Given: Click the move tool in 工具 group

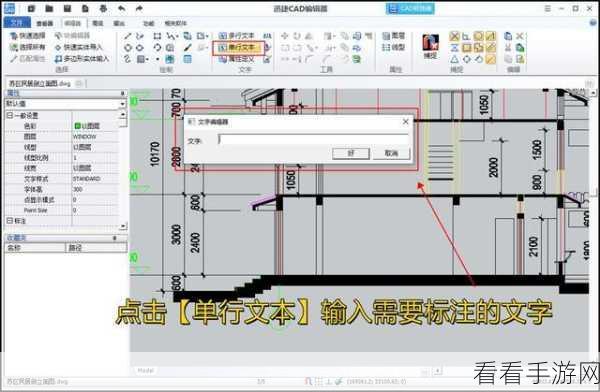Looking at the screenshot, I should [285, 36].
